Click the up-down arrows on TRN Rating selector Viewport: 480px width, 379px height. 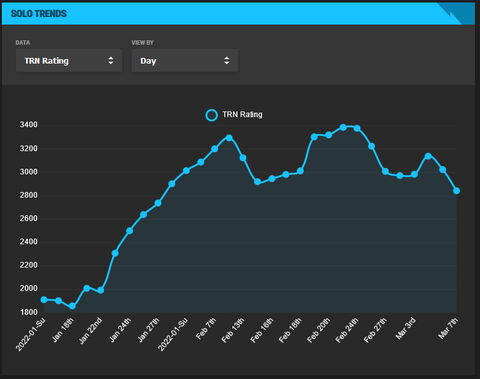(x=111, y=61)
